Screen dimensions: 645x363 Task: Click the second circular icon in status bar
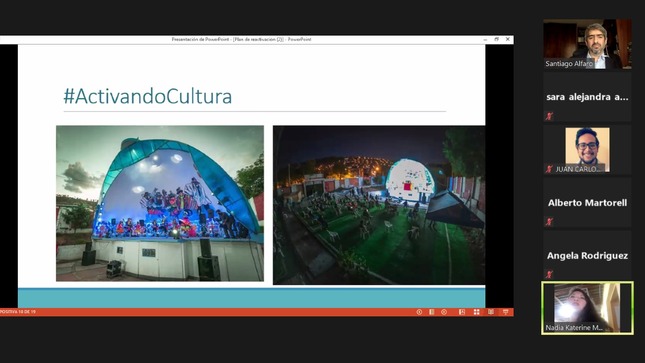point(444,312)
